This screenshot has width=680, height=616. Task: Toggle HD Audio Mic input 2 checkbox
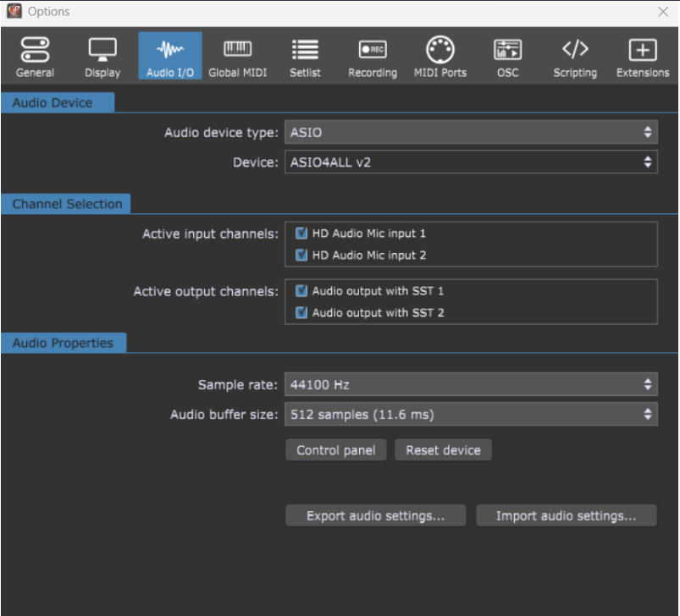[x=301, y=256]
